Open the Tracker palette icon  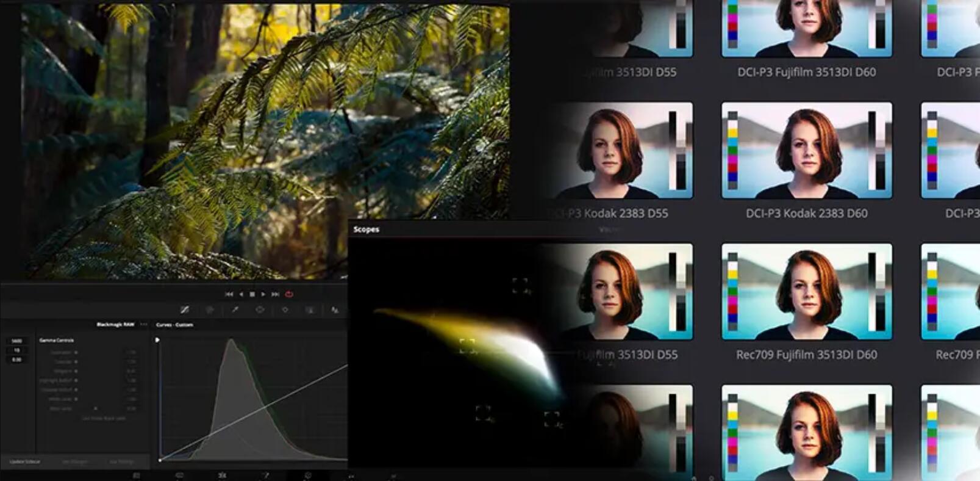click(x=285, y=310)
